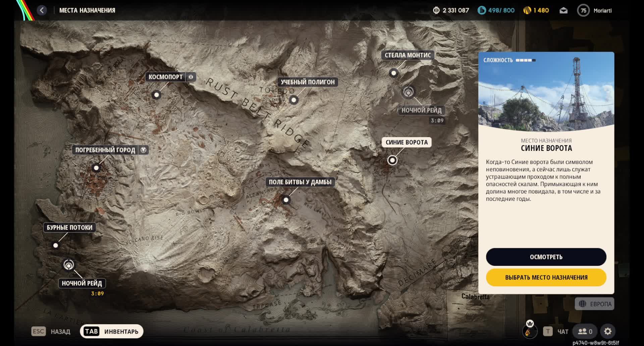
Task: Click the yellow token icon beside 1 480
Action: [x=527, y=10]
